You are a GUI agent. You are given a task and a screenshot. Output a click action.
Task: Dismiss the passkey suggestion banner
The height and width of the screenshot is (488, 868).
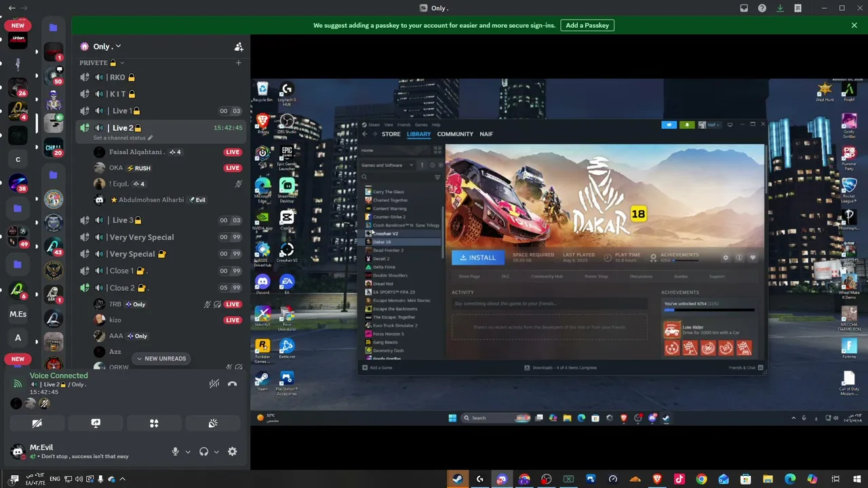tap(854, 25)
